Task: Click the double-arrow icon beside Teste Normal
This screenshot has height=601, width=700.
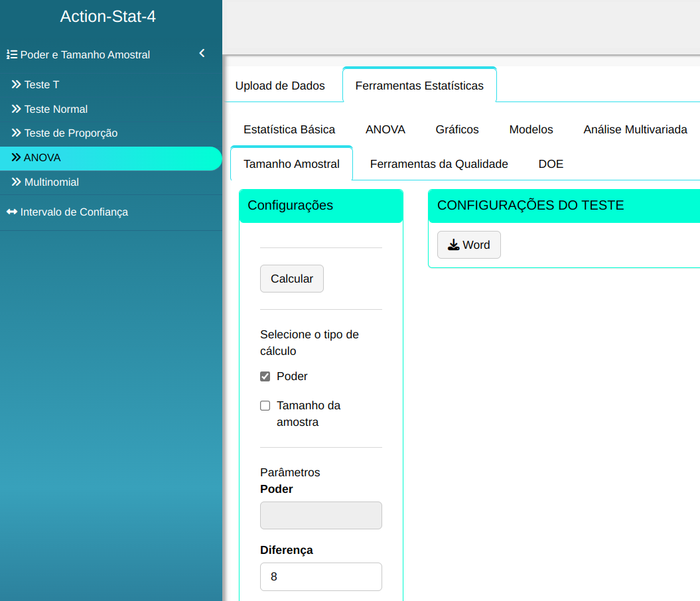Action: pos(17,109)
